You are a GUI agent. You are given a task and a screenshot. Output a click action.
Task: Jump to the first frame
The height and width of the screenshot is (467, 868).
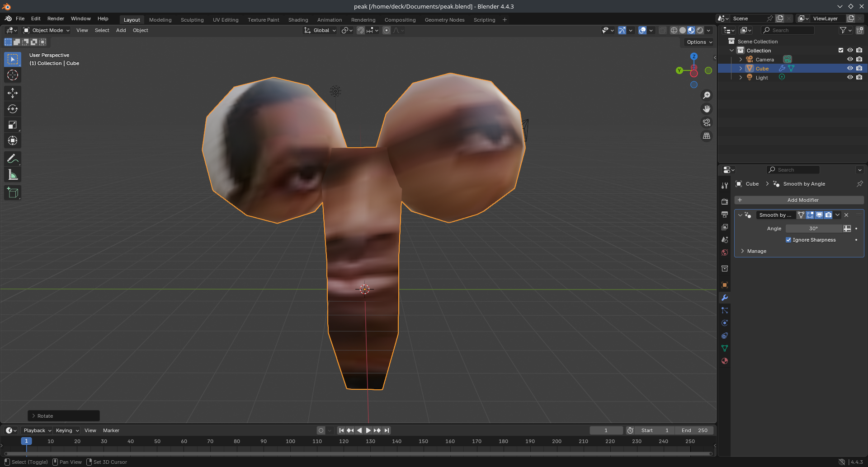click(x=341, y=430)
